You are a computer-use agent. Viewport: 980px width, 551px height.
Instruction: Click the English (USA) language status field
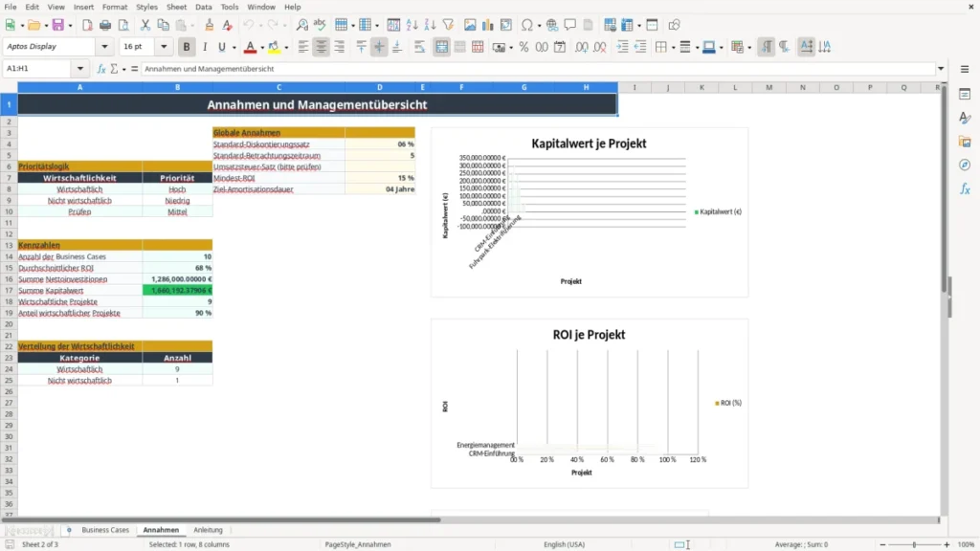coord(564,544)
